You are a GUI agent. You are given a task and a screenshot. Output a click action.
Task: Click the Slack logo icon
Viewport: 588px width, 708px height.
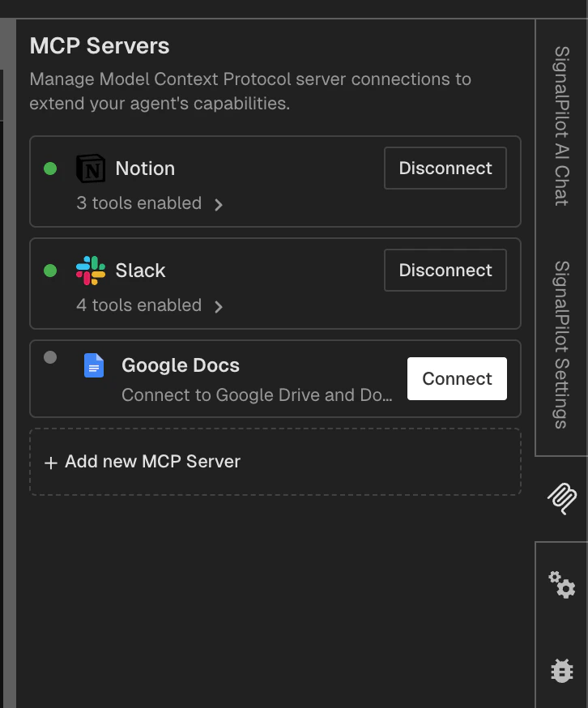click(92, 270)
